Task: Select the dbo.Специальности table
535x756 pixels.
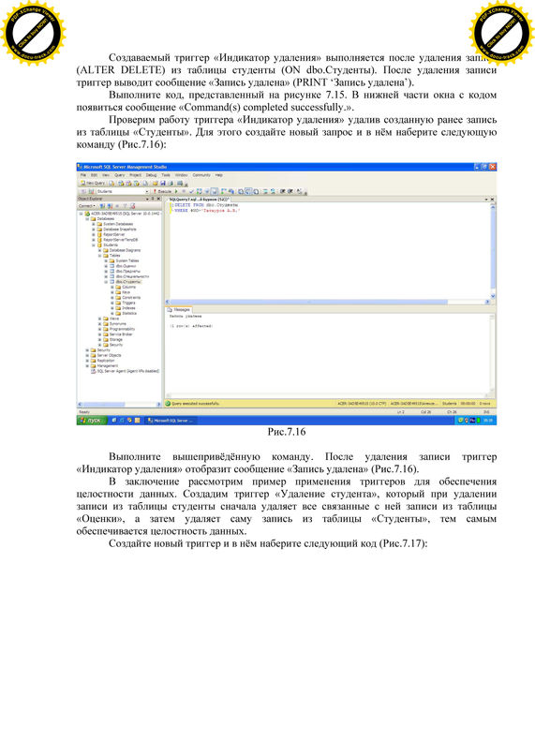Action: coord(132,276)
